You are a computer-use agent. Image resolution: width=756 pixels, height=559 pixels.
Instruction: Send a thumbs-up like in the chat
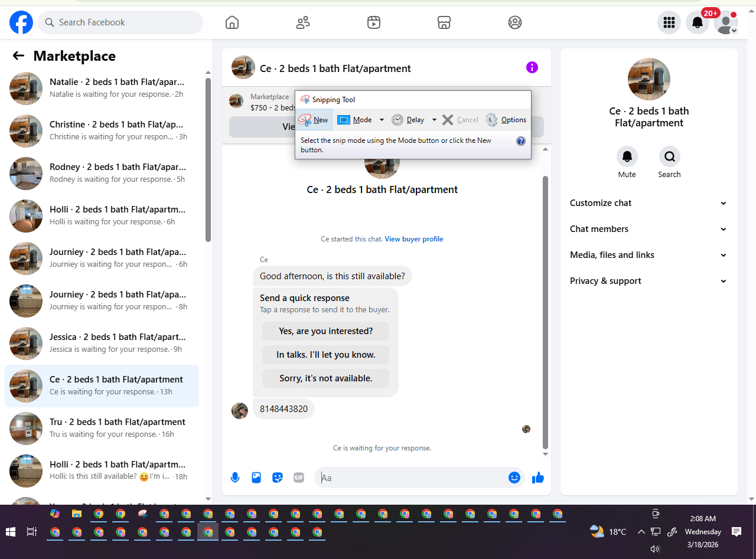pyautogui.click(x=537, y=478)
